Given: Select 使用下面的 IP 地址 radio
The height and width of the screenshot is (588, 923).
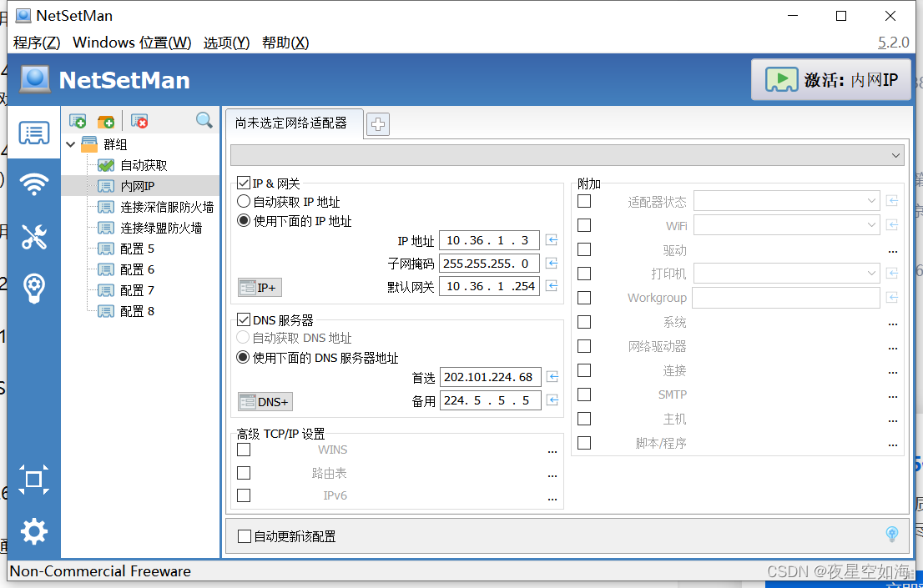Looking at the screenshot, I should click(243, 221).
